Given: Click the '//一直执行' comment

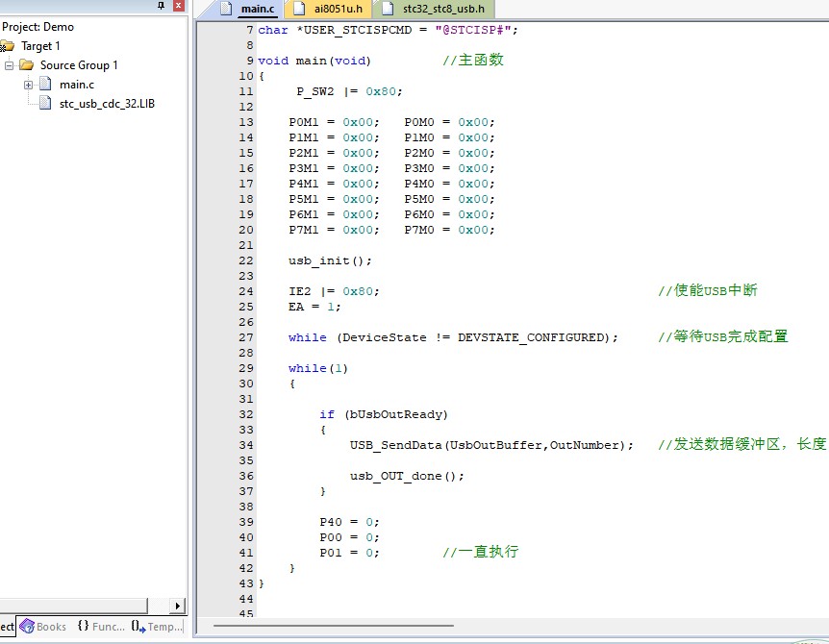Looking at the screenshot, I should pyautogui.click(x=481, y=552).
